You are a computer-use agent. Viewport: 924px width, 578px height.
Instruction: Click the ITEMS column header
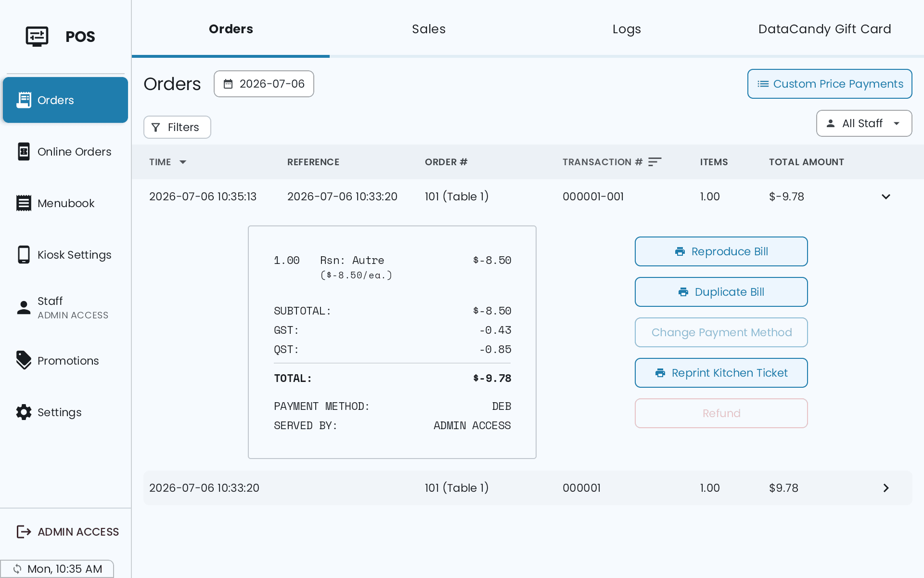(714, 162)
